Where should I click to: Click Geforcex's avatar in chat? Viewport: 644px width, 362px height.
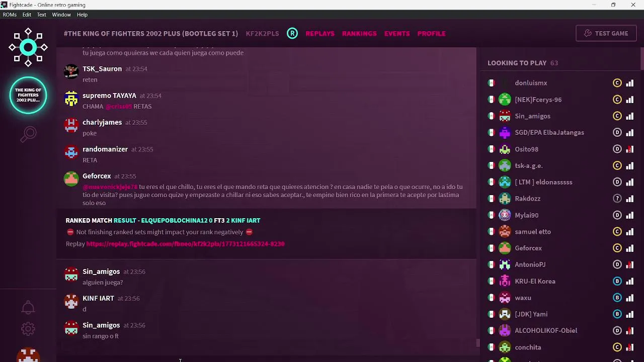pos(71,178)
